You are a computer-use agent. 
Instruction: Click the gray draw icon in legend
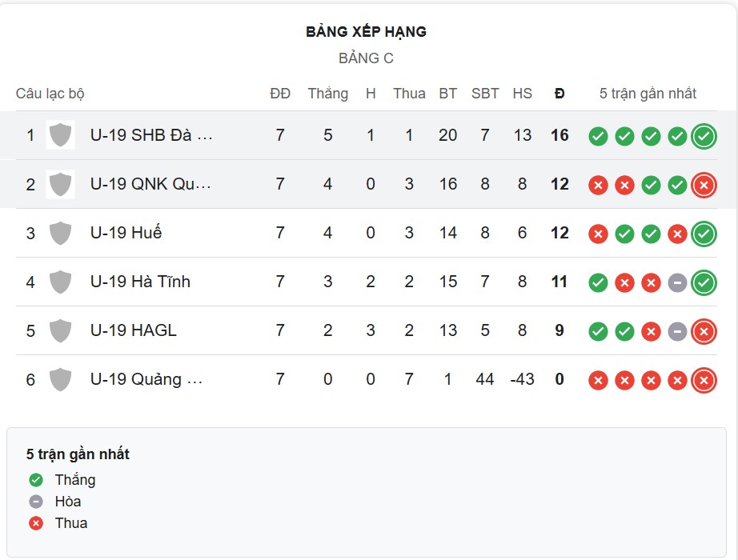click(35, 502)
